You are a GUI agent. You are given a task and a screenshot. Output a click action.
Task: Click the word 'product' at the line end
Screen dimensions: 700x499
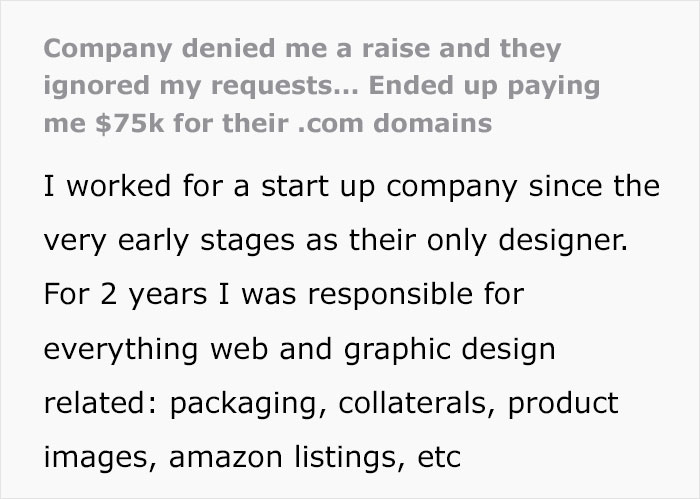click(566, 404)
